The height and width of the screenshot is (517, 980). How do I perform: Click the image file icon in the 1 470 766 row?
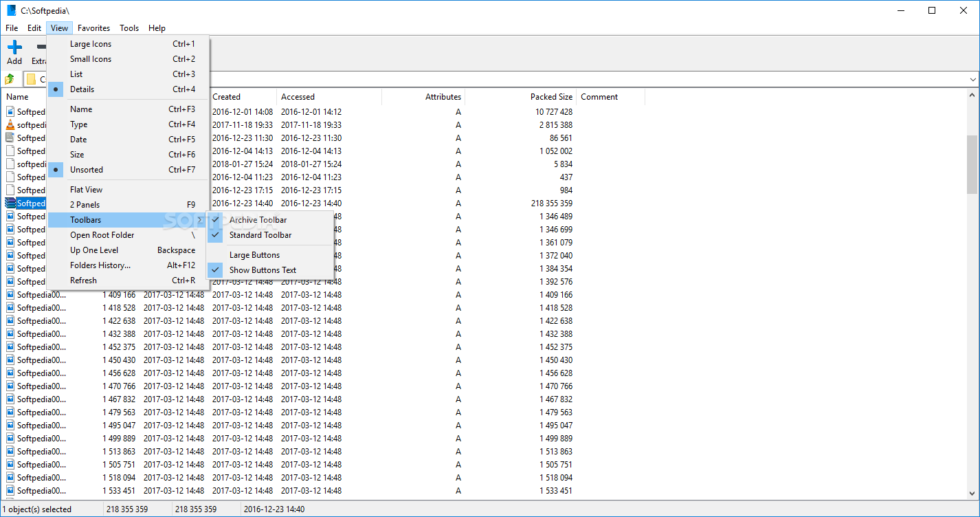tap(10, 386)
